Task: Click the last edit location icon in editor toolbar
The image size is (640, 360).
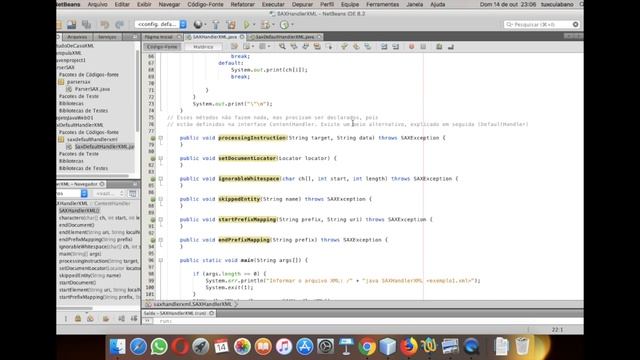Action: [234, 47]
